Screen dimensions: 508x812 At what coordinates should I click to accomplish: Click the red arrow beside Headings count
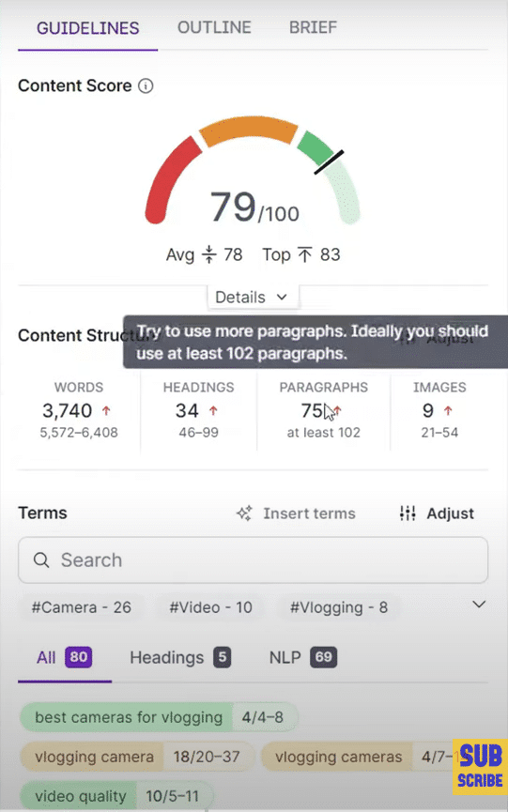point(213,410)
